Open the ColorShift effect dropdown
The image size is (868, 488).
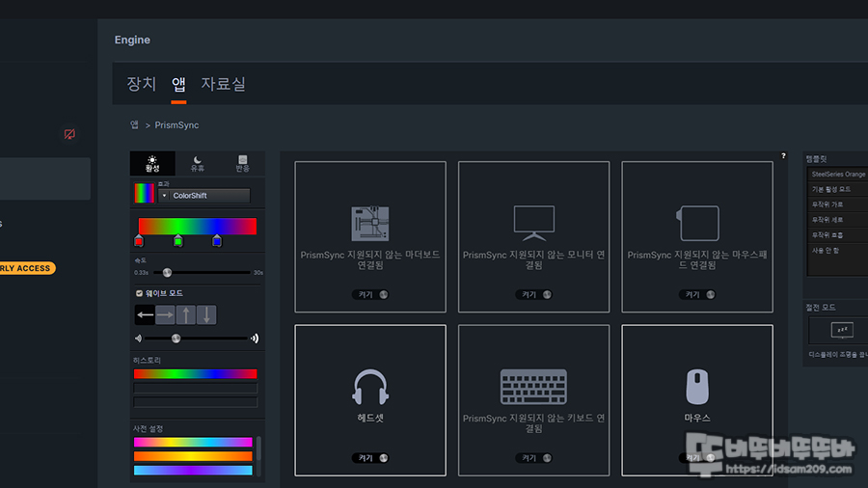(203, 196)
